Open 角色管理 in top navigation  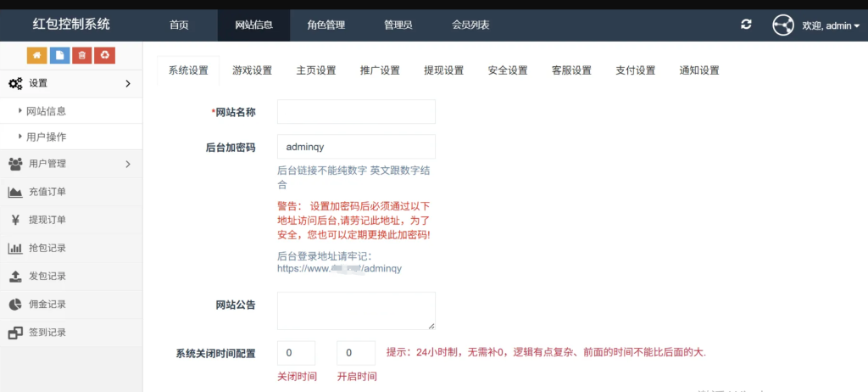(x=326, y=25)
